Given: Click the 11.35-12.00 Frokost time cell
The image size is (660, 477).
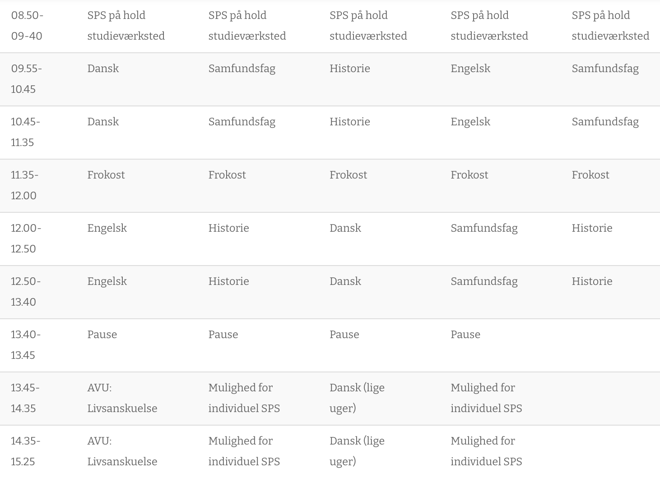Looking at the screenshot, I should click(24, 185).
